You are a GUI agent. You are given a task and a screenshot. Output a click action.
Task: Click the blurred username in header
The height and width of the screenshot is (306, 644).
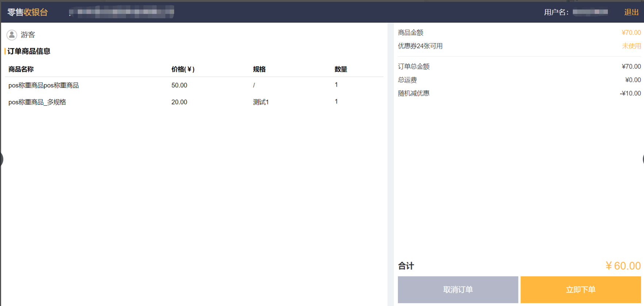590,12
